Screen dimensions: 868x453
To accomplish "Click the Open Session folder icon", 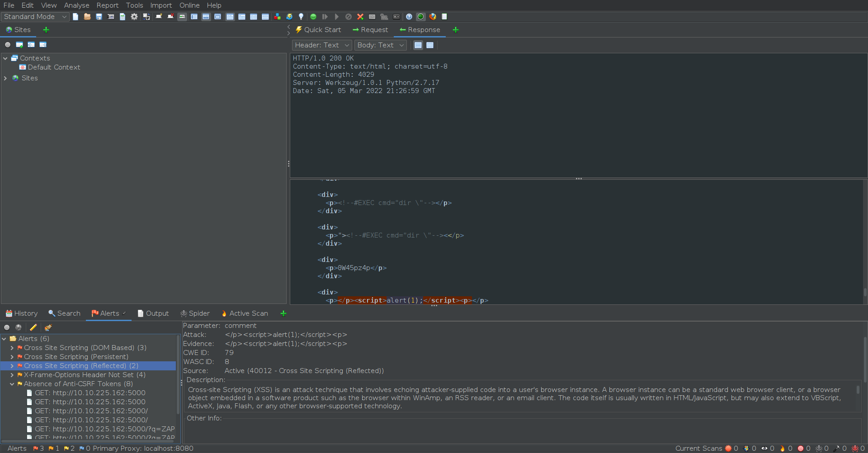I will click(x=87, y=17).
